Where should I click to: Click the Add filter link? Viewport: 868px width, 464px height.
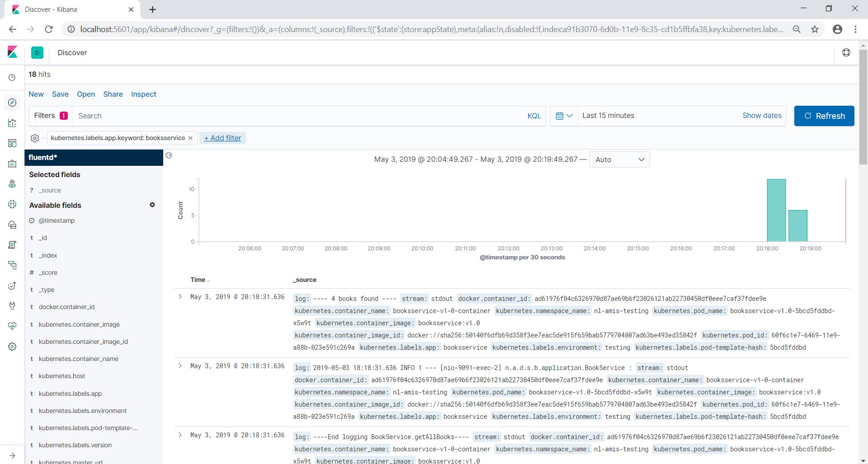click(222, 138)
